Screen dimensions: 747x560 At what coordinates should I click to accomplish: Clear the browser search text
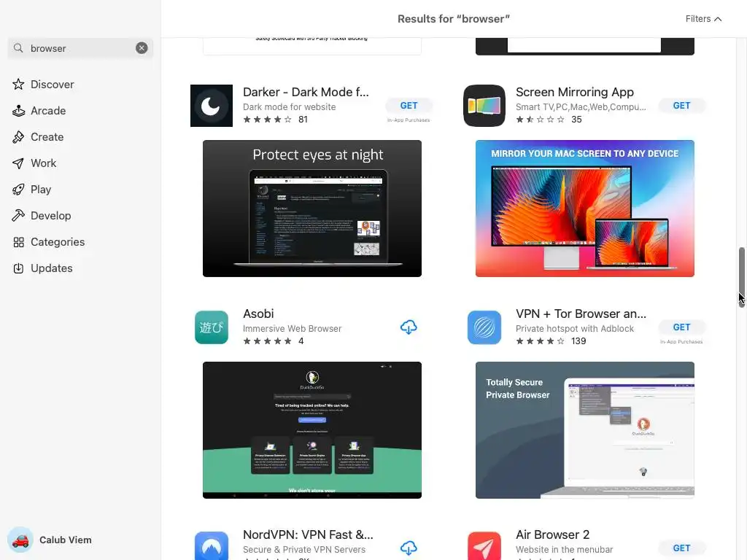point(142,48)
